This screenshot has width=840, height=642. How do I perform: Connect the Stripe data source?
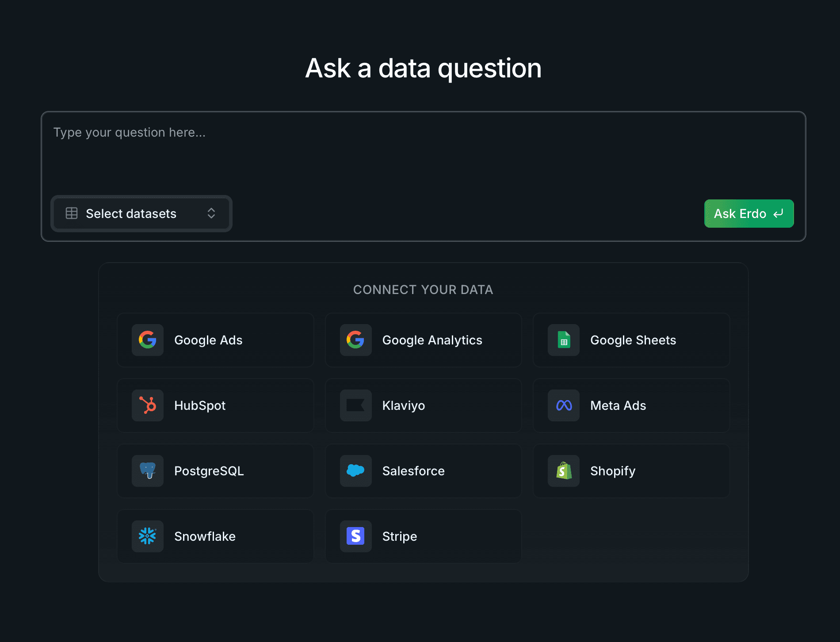click(423, 536)
